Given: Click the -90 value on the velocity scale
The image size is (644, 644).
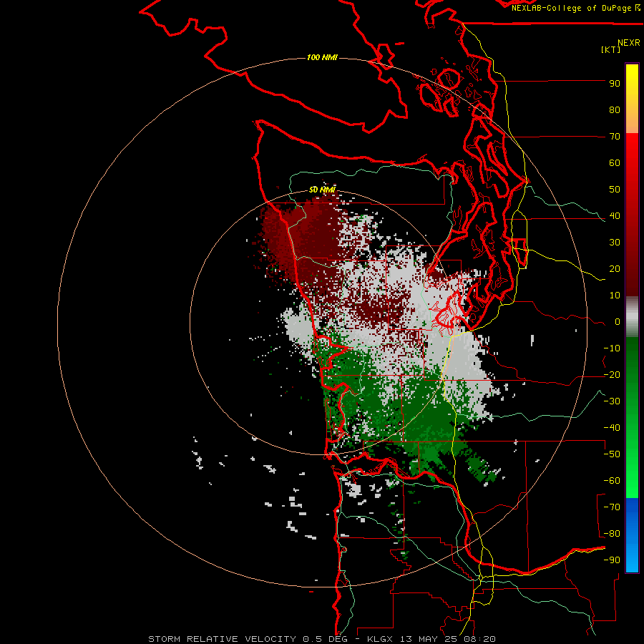Looking at the screenshot, I should [x=612, y=560].
